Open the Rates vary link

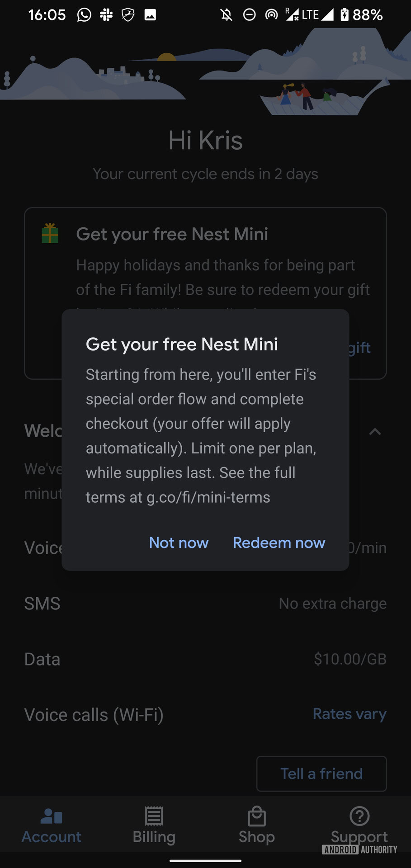tap(350, 714)
